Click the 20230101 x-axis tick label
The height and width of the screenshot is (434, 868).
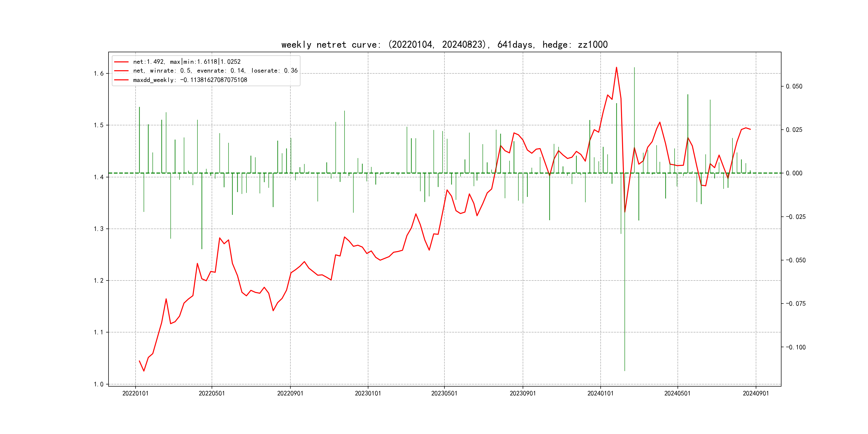[368, 393]
